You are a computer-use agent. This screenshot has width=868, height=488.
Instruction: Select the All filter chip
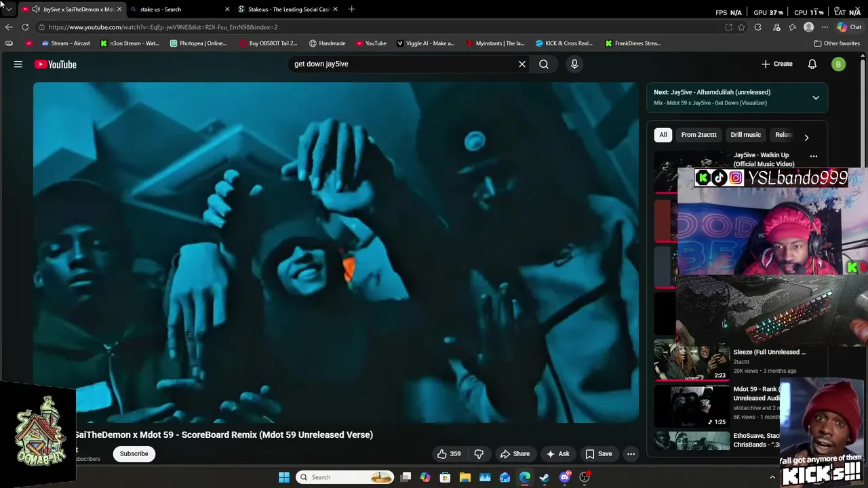pyautogui.click(x=663, y=135)
